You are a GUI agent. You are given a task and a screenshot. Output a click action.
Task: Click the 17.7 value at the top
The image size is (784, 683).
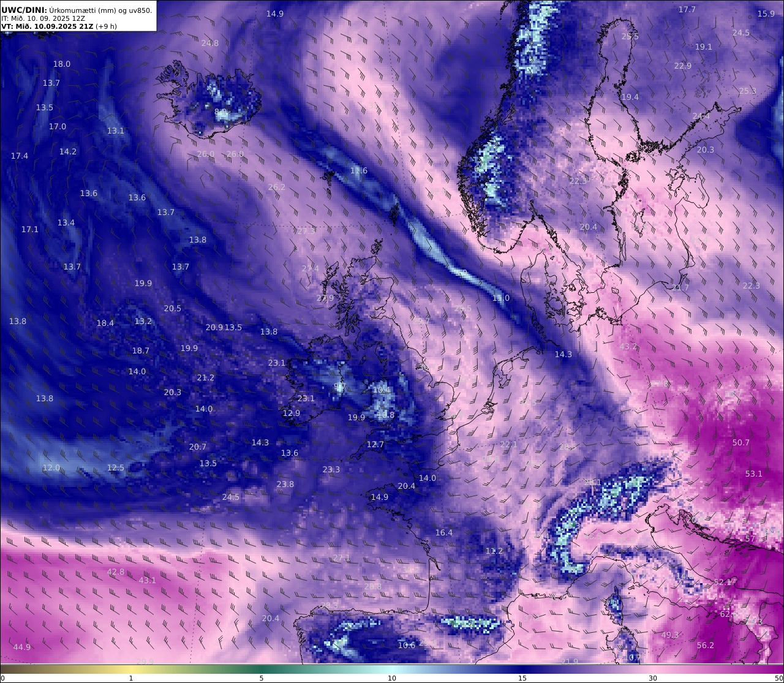(x=687, y=10)
